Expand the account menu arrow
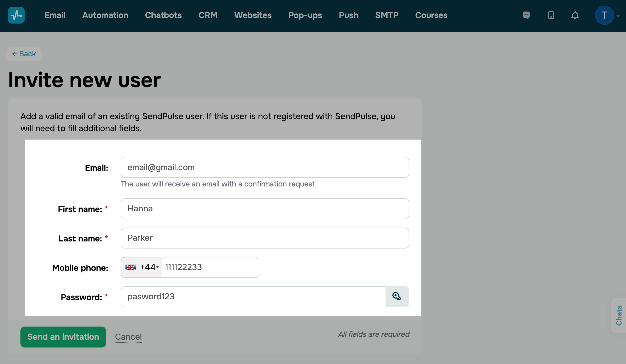 tap(618, 16)
